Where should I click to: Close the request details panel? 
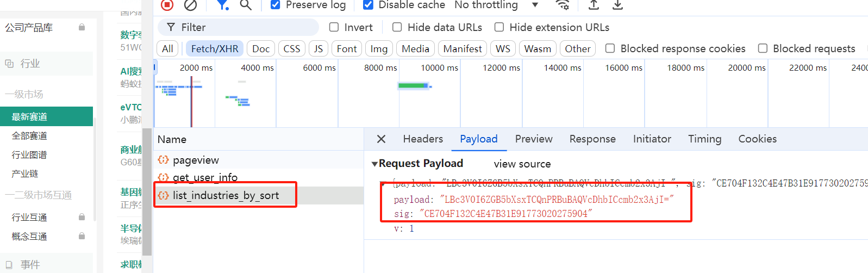click(x=382, y=139)
